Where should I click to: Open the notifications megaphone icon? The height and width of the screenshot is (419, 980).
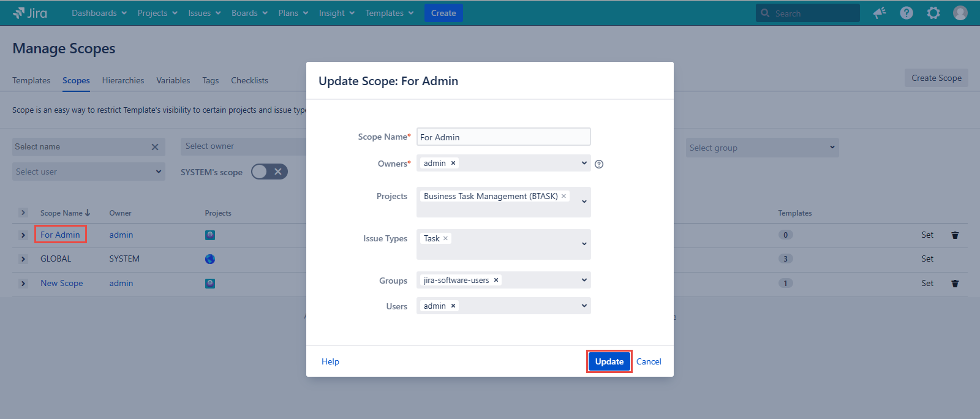click(880, 13)
